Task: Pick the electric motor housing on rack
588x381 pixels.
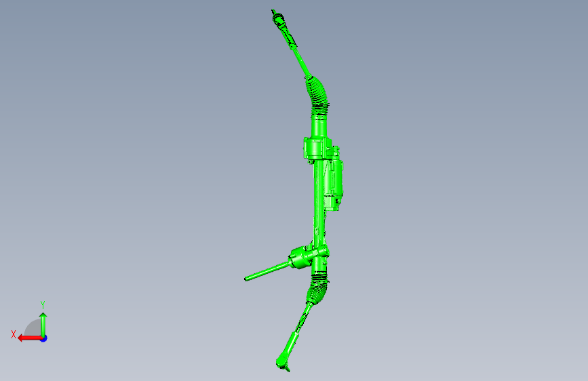Action: (x=334, y=178)
